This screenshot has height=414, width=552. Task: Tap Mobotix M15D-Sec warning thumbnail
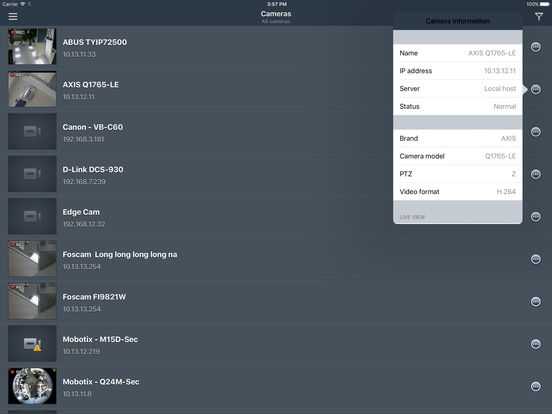click(32, 344)
